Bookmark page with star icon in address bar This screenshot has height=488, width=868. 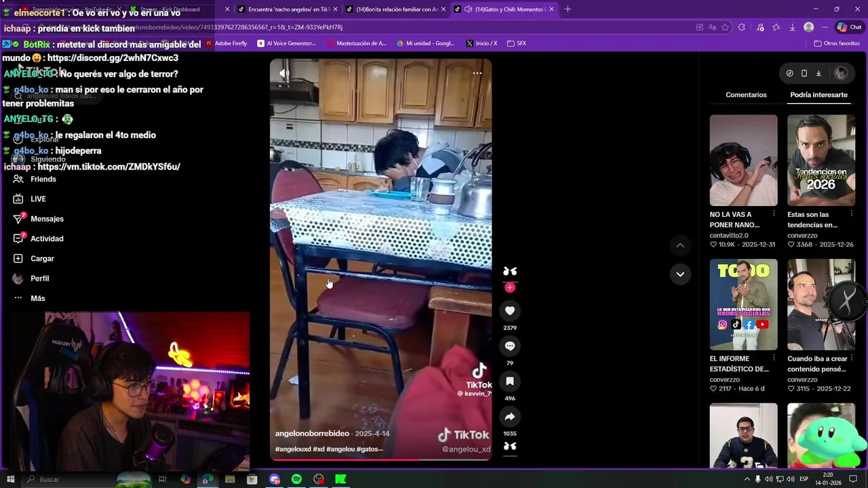tap(725, 27)
